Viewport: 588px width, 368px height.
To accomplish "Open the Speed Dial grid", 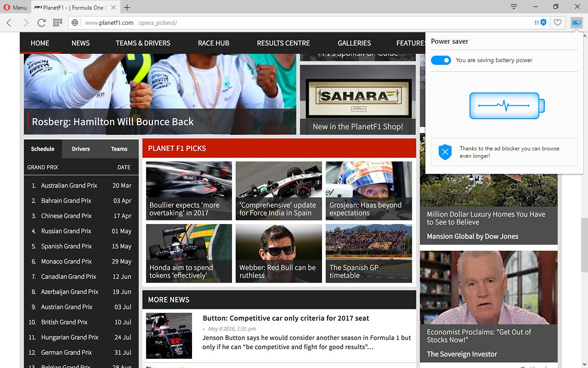I will coord(57,23).
